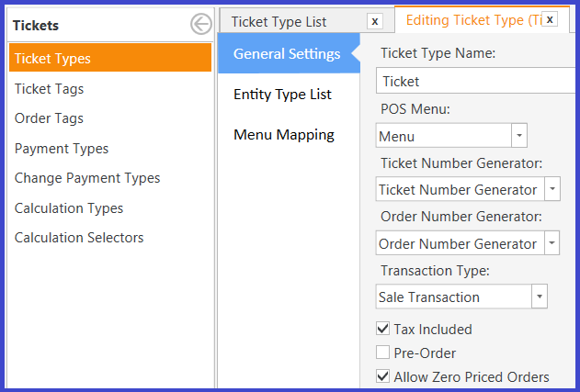Open Order Tags in sidebar
The image size is (580, 392).
coord(49,118)
